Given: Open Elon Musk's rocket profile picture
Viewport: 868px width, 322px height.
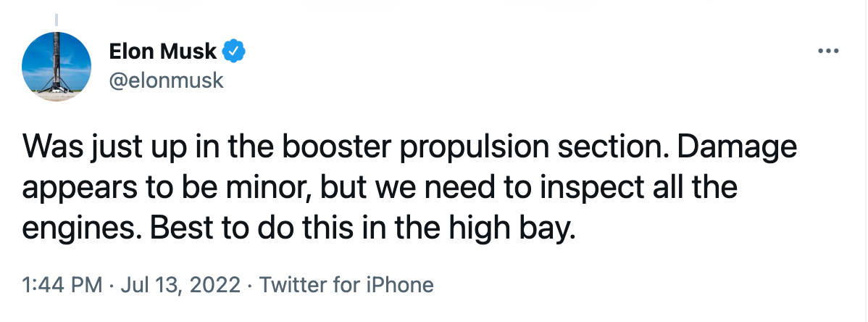Looking at the screenshot, I should click(x=57, y=67).
